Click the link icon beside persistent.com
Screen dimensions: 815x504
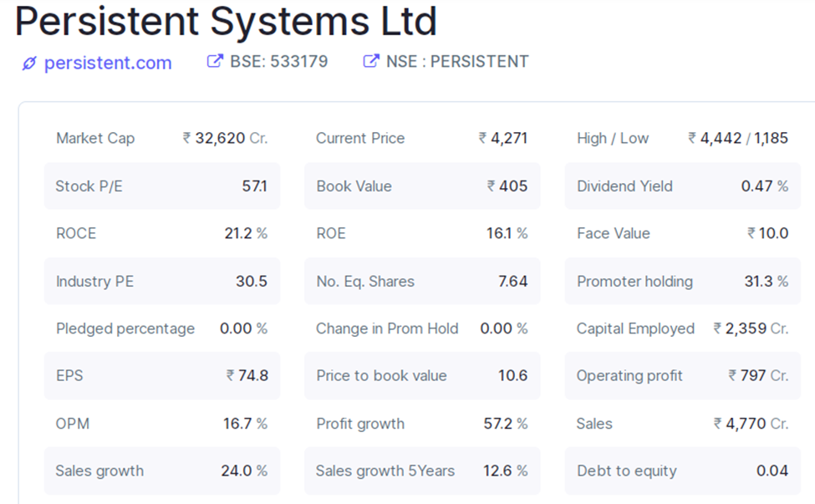tap(29, 64)
